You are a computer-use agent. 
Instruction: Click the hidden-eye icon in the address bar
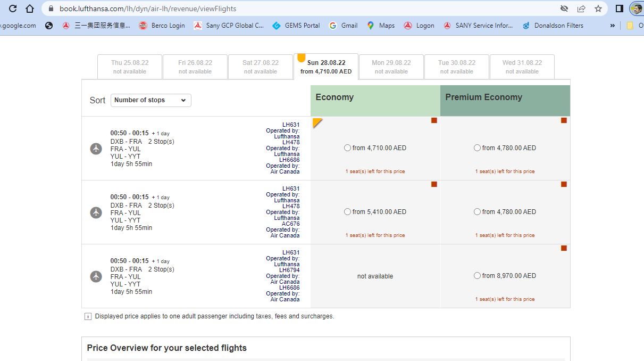(565, 8)
